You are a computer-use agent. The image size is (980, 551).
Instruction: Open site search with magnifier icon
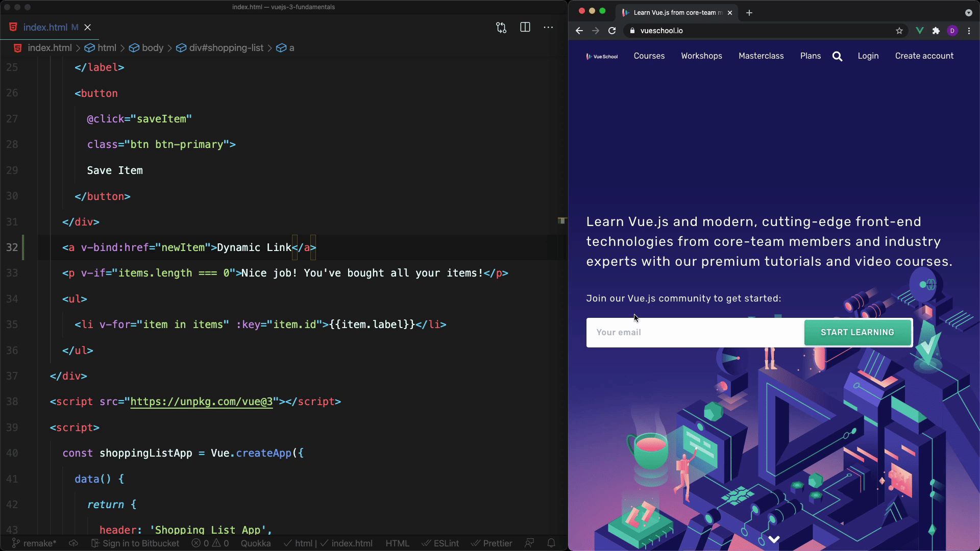pyautogui.click(x=837, y=56)
